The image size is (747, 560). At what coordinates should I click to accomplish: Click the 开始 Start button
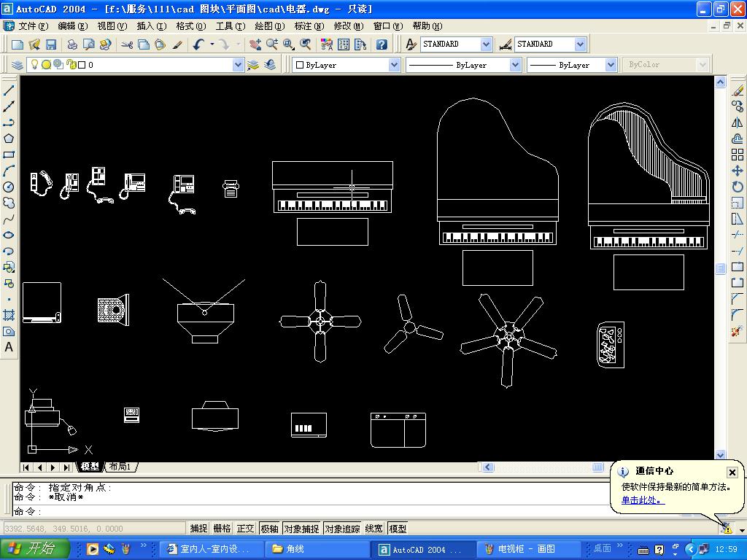pos(35,549)
